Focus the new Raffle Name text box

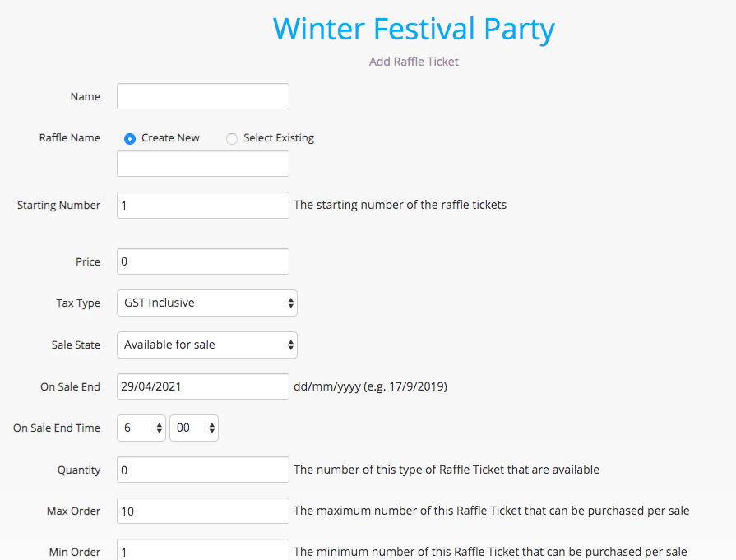[203, 164]
